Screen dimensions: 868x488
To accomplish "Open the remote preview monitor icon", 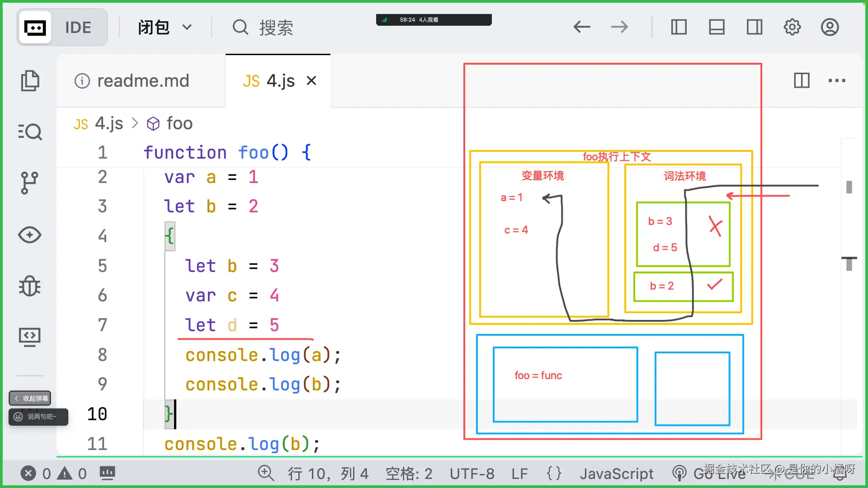I will point(30,337).
